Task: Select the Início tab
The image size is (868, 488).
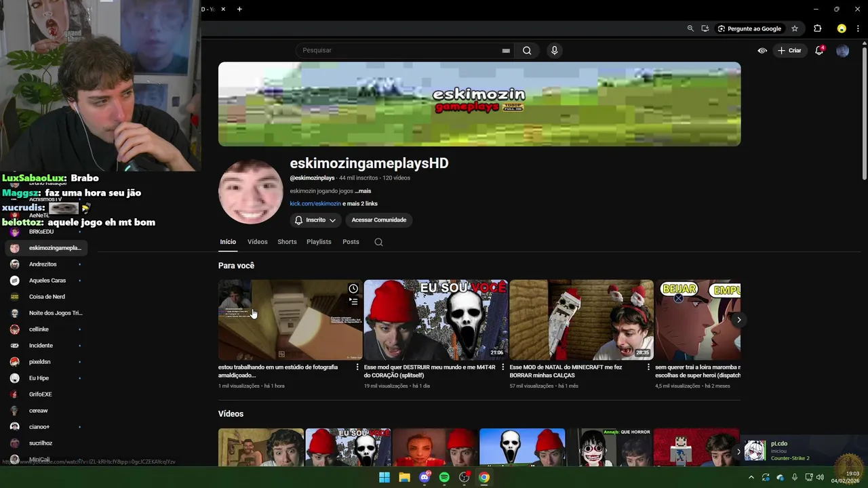Action: [228, 242]
